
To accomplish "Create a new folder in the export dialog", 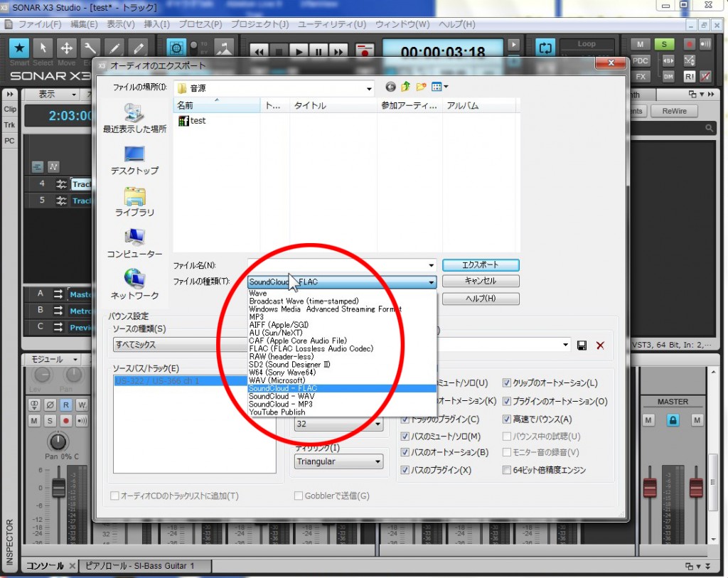I will (x=421, y=87).
